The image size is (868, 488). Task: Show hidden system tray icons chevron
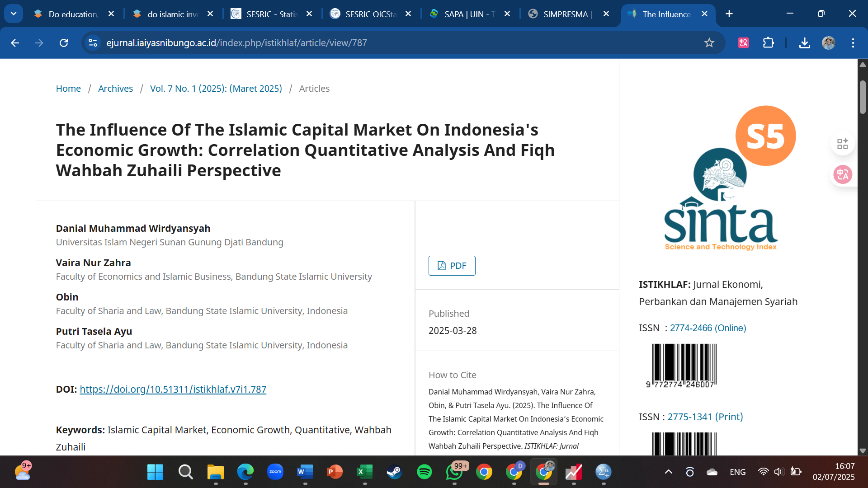coord(668,472)
